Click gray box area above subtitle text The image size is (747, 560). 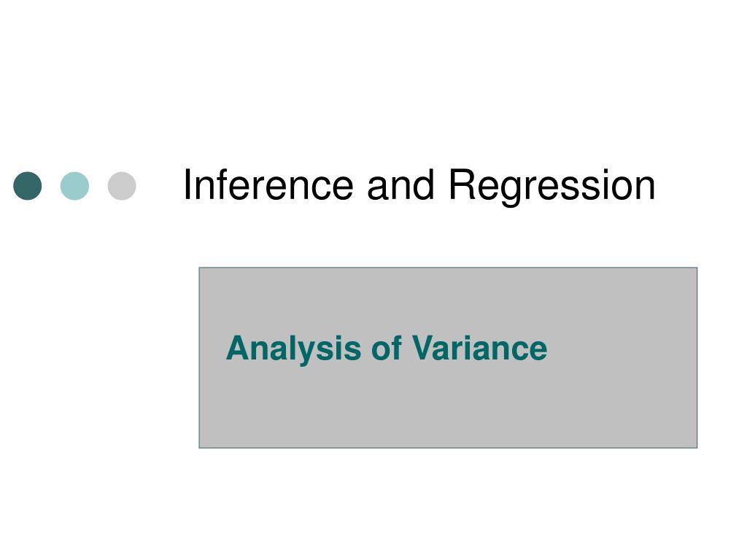(448, 300)
